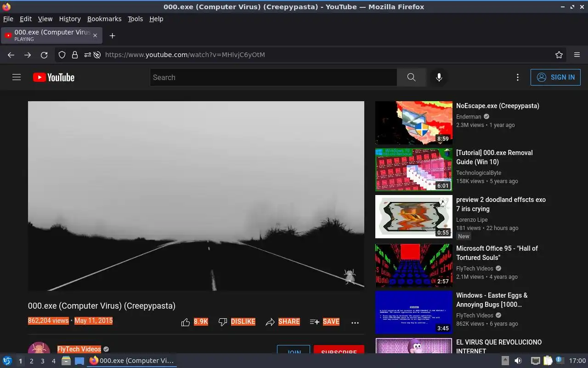
Task: Open Tools menu
Action: point(136,19)
